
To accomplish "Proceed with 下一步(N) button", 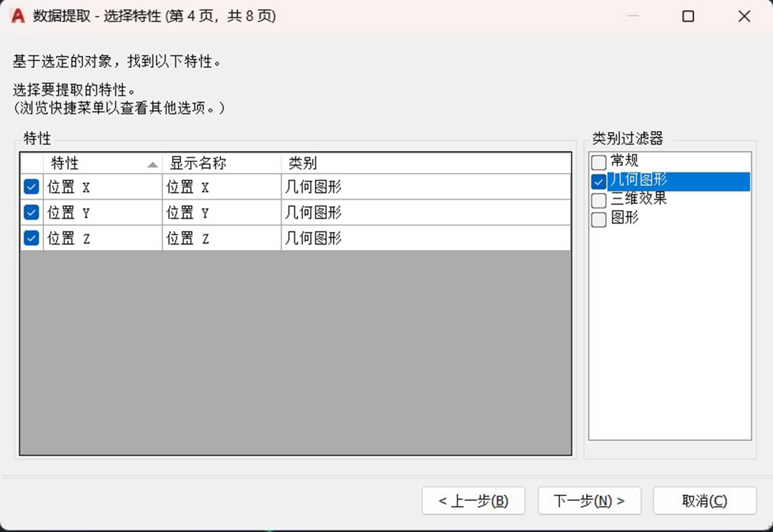I will tap(589, 501).
